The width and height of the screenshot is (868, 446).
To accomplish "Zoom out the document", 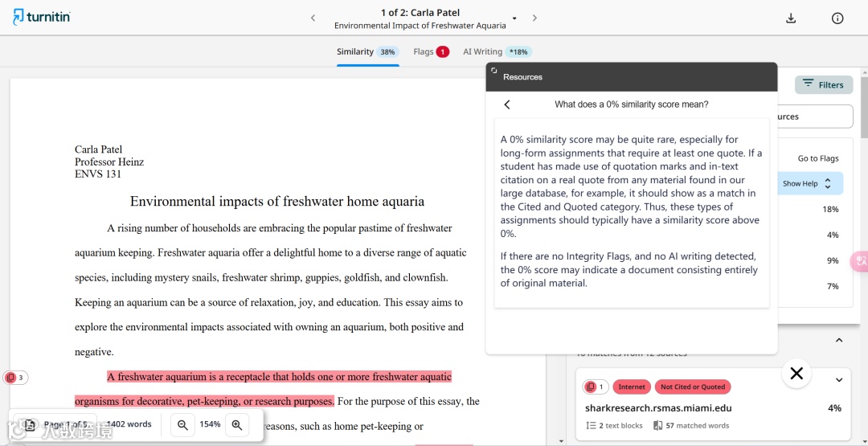I will click(182, 424).
